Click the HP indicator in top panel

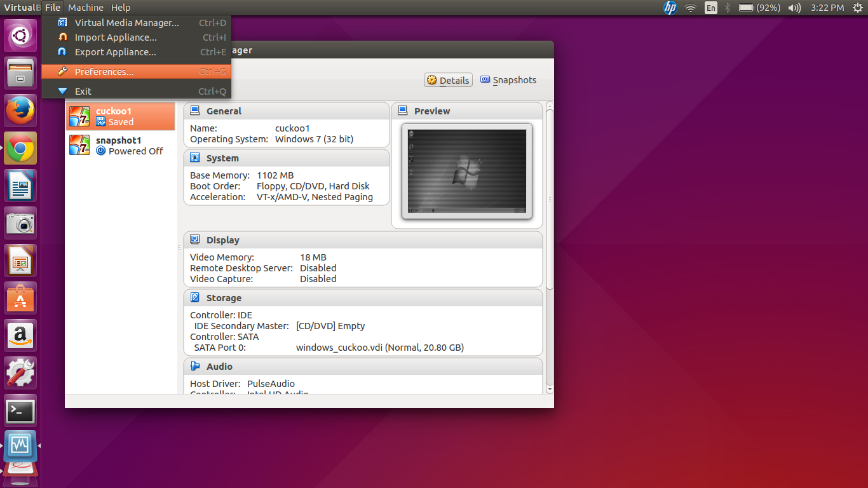tap(670, 8)
